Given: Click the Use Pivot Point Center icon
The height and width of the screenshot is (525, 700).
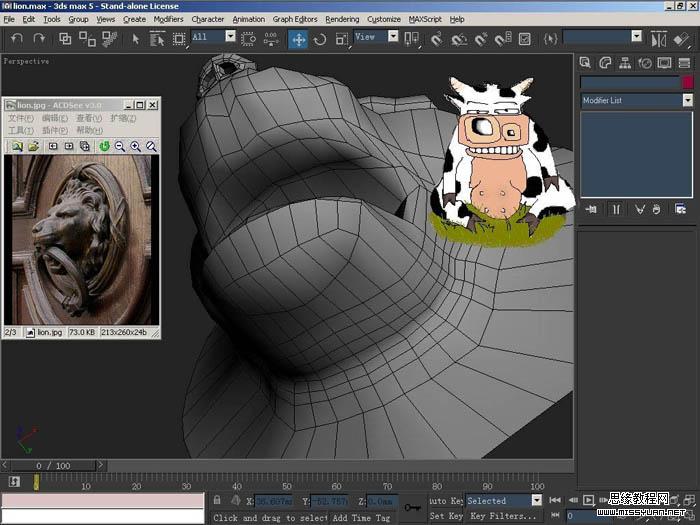Looking at the screenshot, I should coord(411,39).
